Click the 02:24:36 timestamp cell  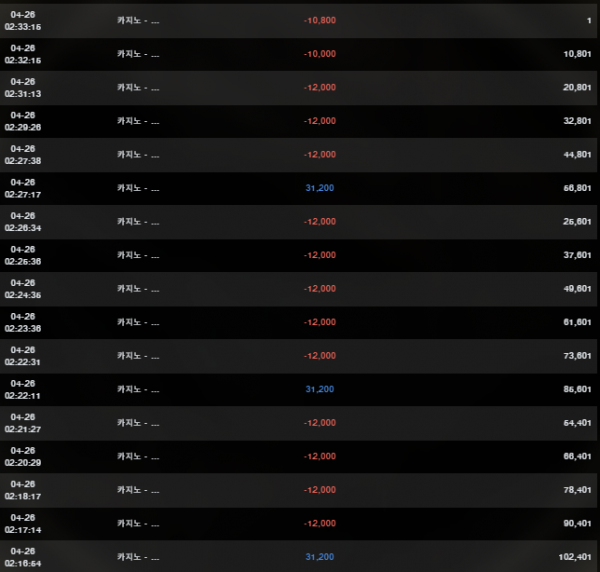[22, 289]
